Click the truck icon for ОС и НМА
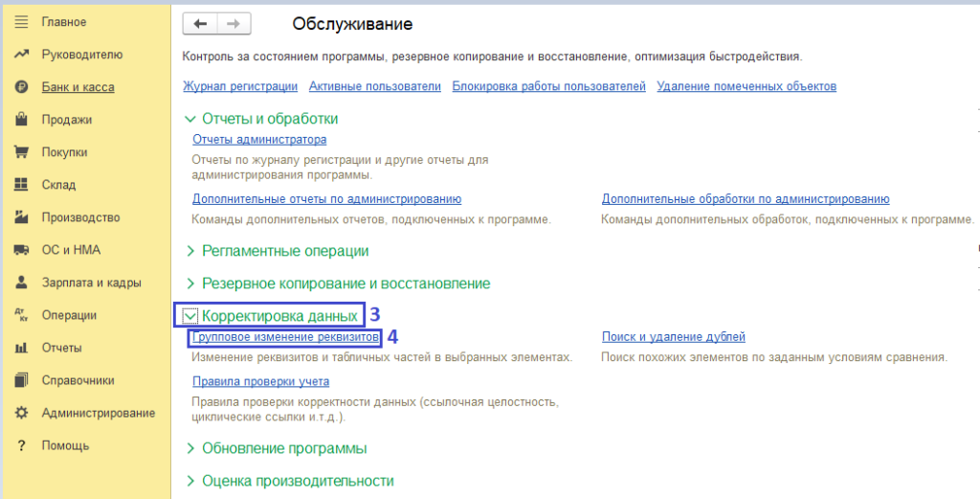The width and height of the screenshot is (980, 499). tap(21, 250)
